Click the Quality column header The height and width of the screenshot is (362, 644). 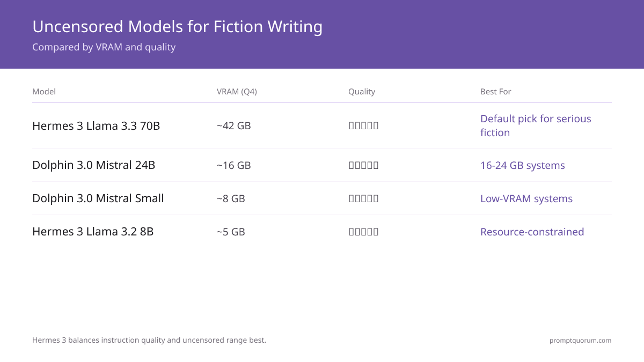click(362, 92)
